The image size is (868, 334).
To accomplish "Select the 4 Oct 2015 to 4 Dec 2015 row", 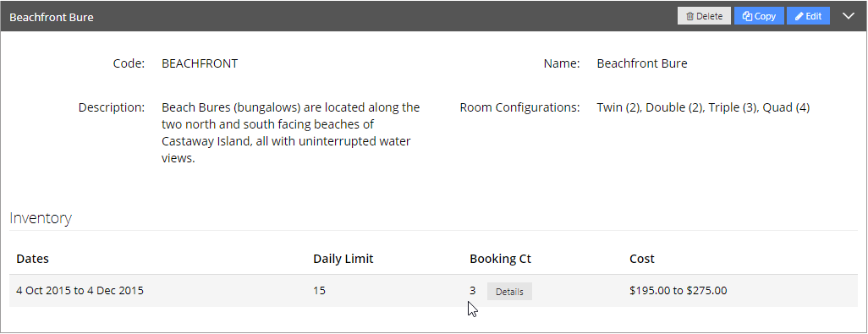I will click(x=433, y=291).
